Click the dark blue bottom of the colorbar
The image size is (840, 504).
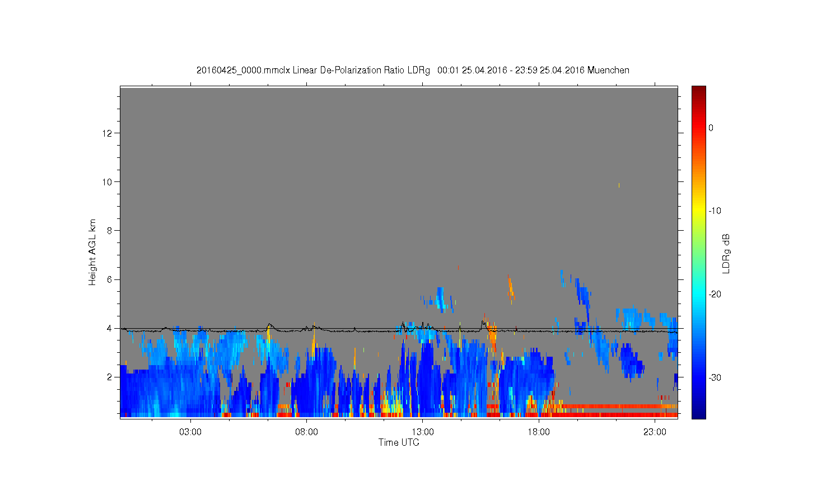tap(698, 413)
